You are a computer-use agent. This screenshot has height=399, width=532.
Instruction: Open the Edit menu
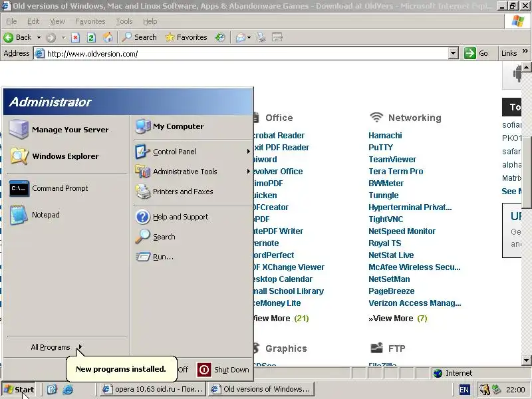tap(33, 21)
